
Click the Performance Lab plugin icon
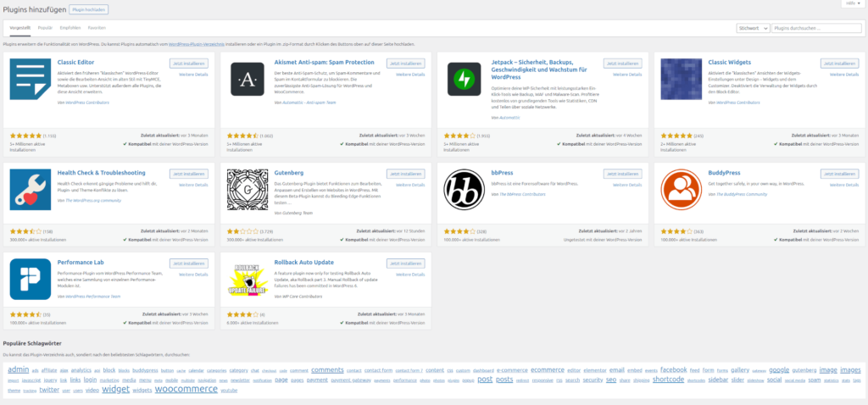(x=31, y=279)
